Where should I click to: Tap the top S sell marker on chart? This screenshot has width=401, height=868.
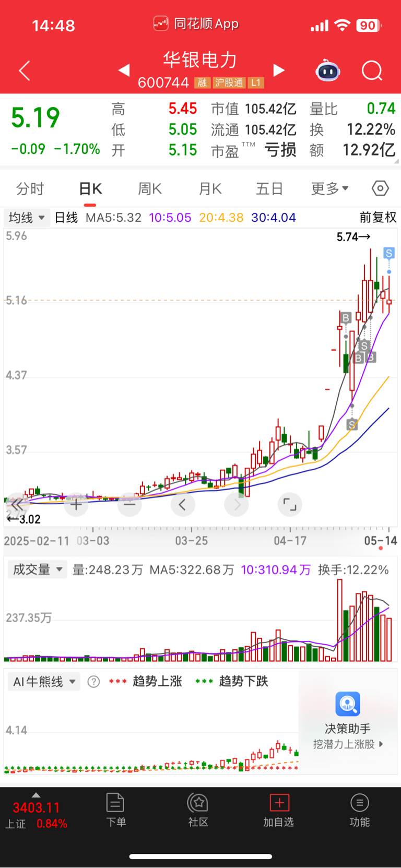tap(389, 254)
